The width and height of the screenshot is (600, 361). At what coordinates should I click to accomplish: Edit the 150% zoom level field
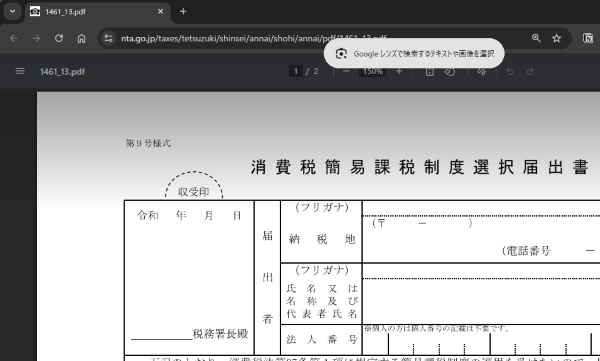(373, 72)
